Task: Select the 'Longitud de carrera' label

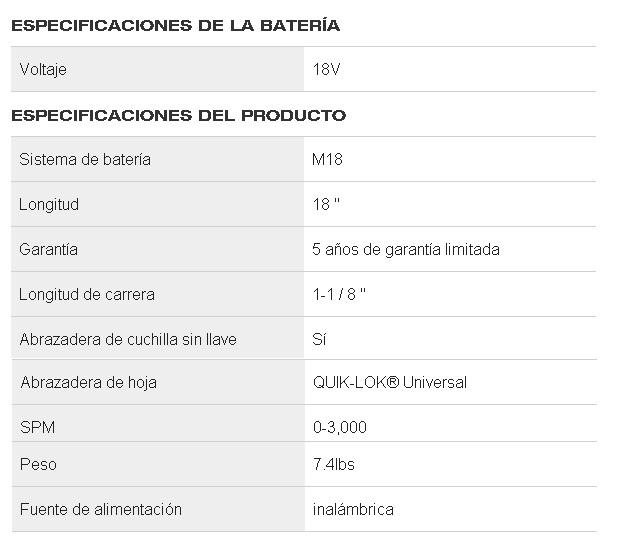Action: 87,295
